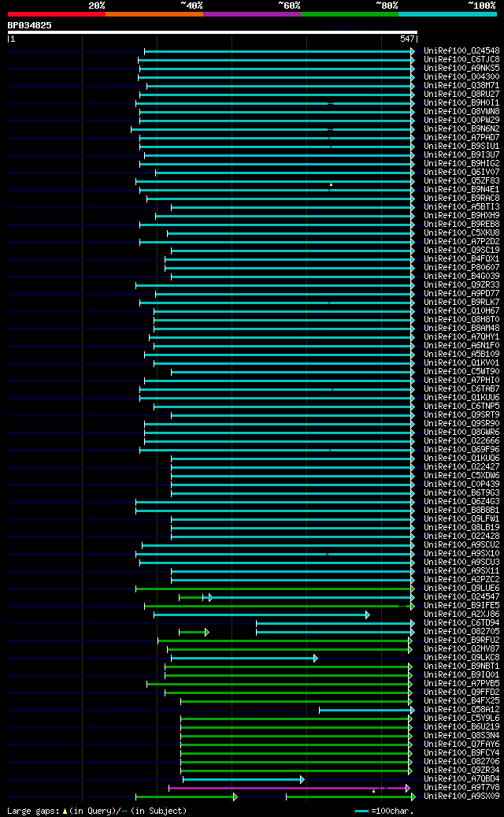Viewport: 504px width, 817px height.
Task: Select the UniRef100_Q5ZF83 label
Action: (461, 181)
